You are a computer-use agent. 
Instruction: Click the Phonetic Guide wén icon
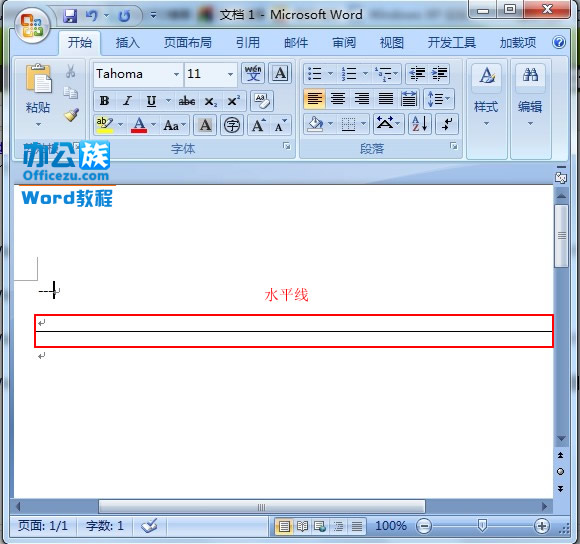[x=253, y=73]
